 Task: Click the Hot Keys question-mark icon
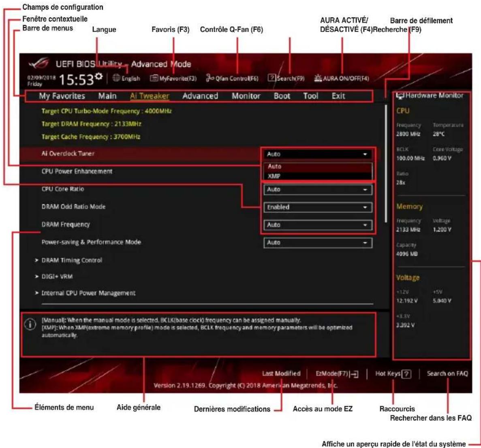pos(406,374)
